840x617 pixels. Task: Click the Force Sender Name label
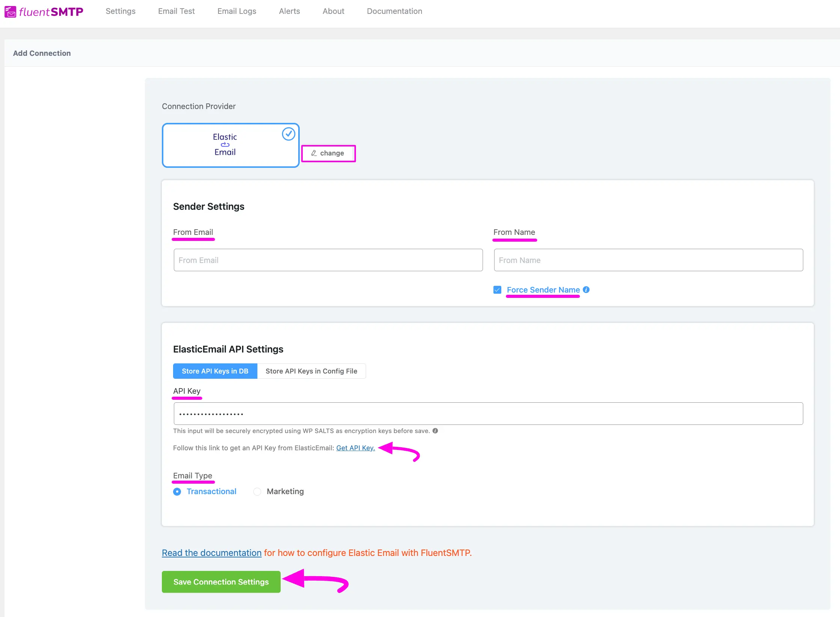[543, 290]
